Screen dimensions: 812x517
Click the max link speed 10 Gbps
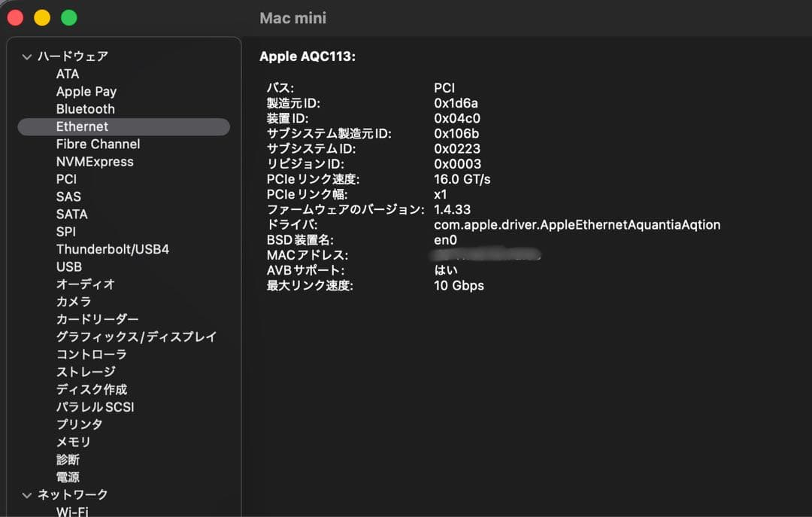[x=459, y=286]
